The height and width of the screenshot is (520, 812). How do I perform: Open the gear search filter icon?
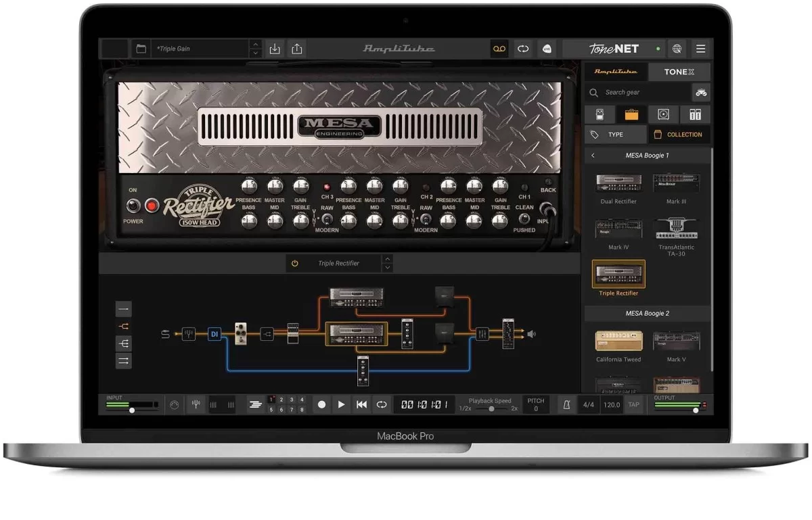[702, 93]
